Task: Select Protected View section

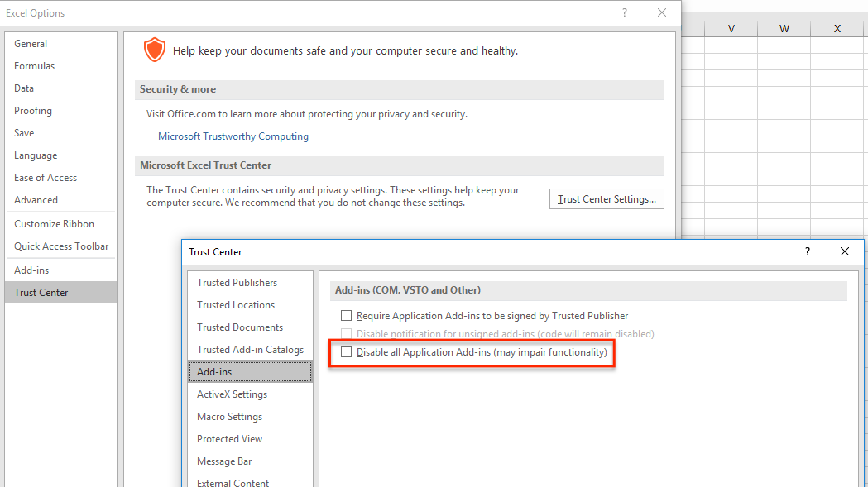Action: click(230, 439)
